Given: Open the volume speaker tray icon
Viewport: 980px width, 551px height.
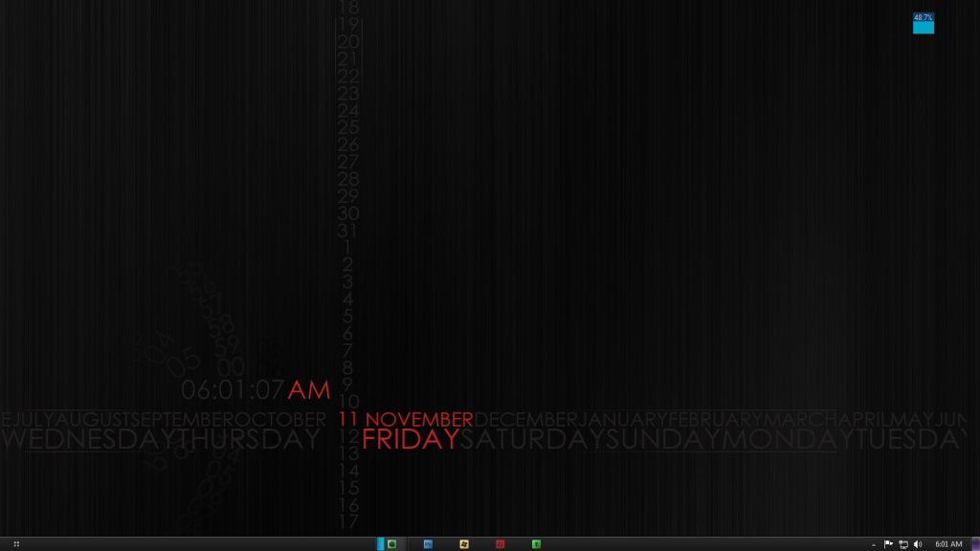Looking at the screenshot, I should click(918, 543).
